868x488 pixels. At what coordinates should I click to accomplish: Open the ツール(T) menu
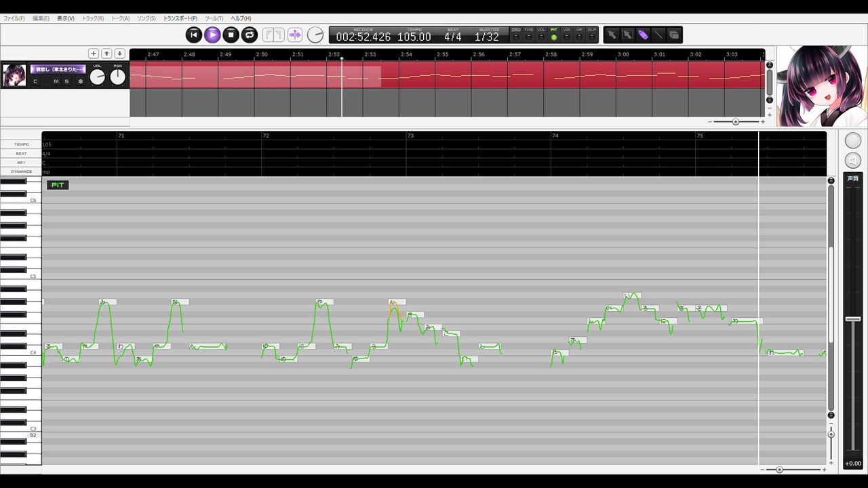pos(214,18)
